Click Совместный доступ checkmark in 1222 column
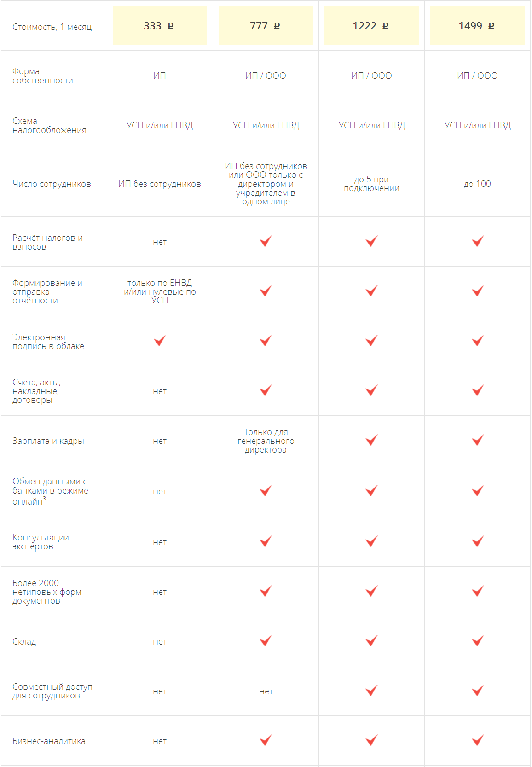 click(x=371, y=691)
